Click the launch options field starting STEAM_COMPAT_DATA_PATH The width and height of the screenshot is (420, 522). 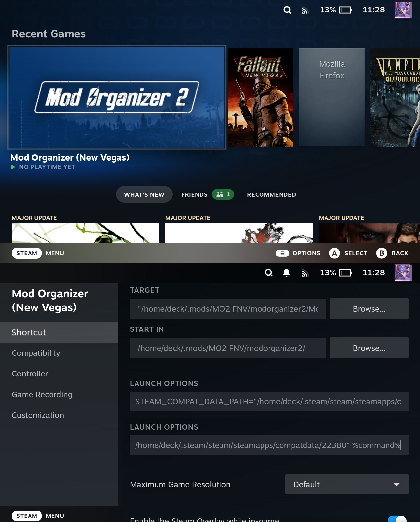point(269,401)
